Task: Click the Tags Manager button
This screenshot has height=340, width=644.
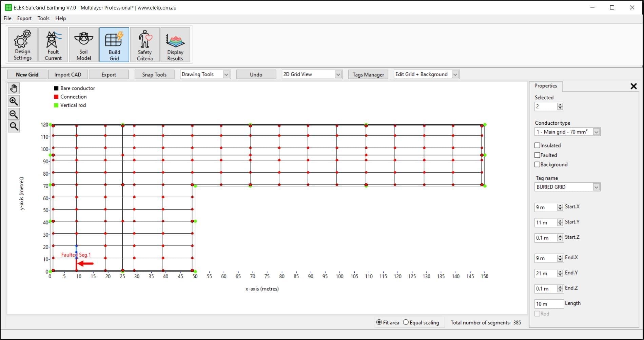Action: [368, 74]
